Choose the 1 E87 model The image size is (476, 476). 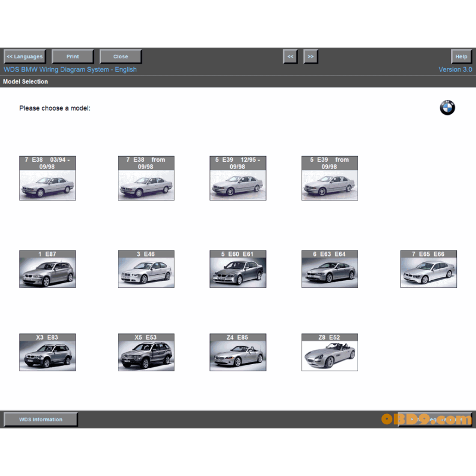point(48,269)
